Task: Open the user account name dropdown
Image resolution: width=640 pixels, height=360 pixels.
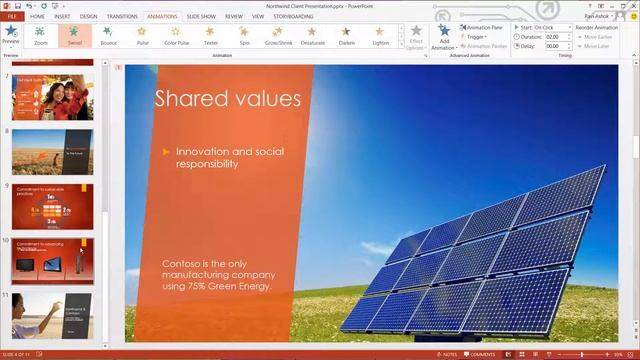Action: [x=599, y=16]
